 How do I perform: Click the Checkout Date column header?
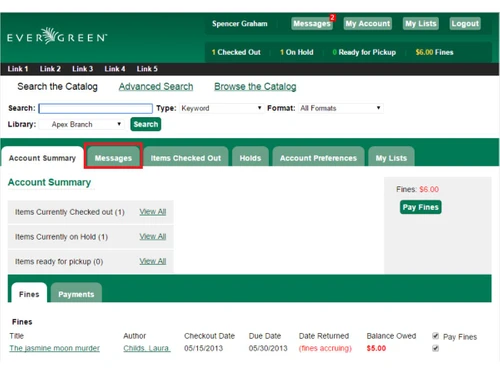tap(209, 336)
